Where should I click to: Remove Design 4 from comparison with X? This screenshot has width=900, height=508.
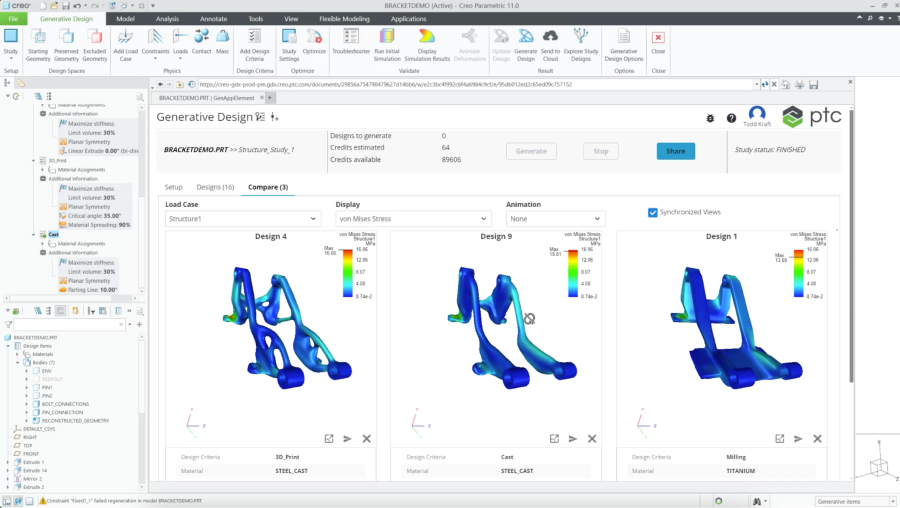click(367, 438)
